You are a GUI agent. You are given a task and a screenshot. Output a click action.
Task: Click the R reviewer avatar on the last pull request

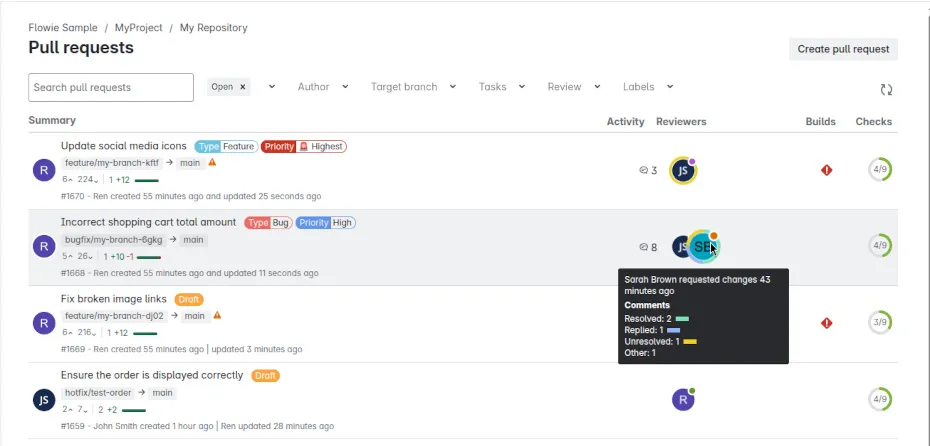683,400
